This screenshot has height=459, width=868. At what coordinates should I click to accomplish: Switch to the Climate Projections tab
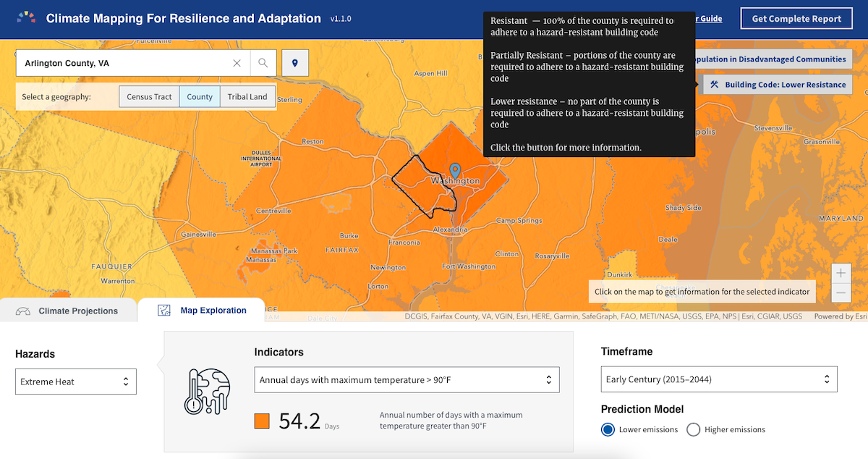tap(68, 311)
